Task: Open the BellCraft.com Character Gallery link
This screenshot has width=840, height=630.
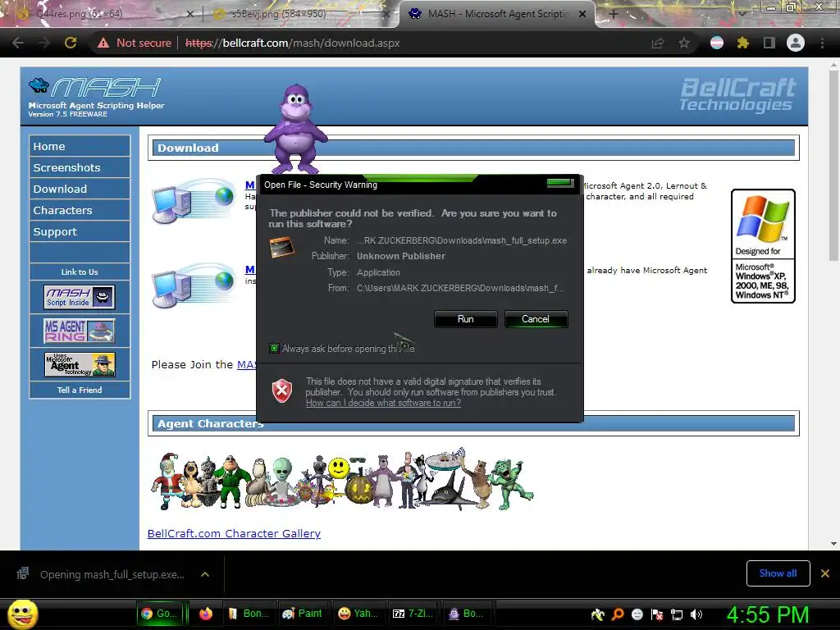Action: [x=234, y=533]
